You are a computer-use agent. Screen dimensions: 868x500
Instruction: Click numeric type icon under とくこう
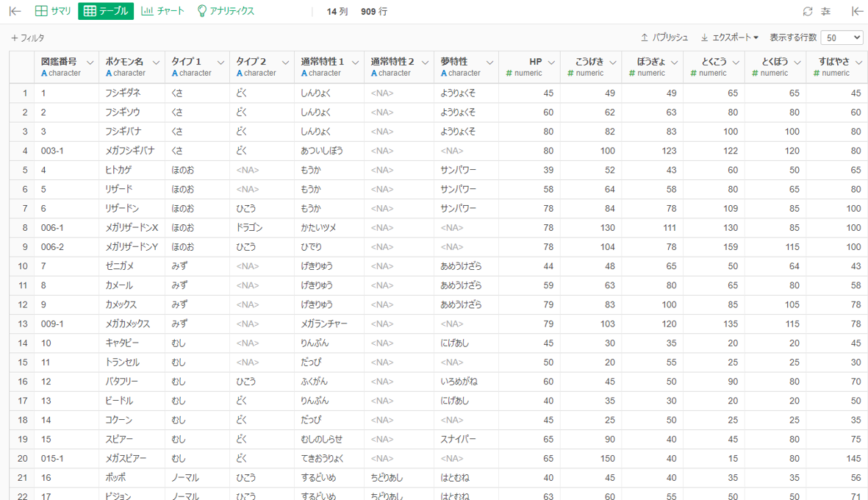click(x=693, y=73)
